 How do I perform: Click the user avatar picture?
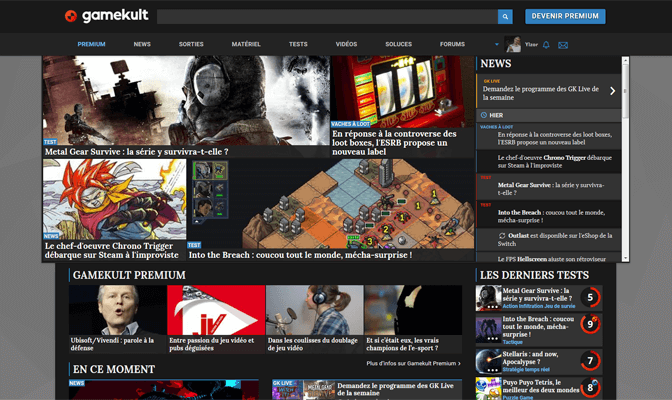[513, 44]
